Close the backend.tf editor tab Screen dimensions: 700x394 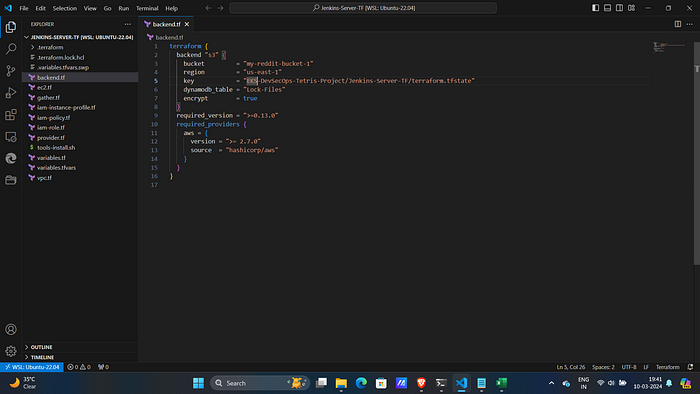(x=187, y=24)
